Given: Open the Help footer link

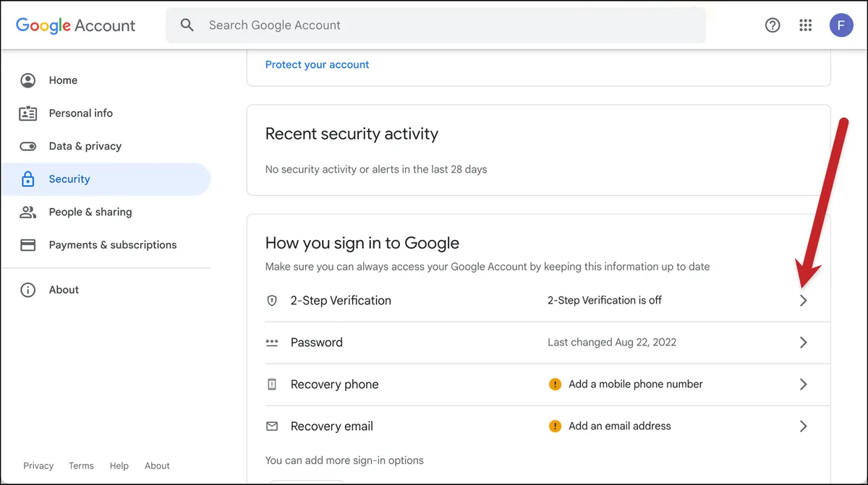Looking at the screenshot, I should (x=119, y=466).
